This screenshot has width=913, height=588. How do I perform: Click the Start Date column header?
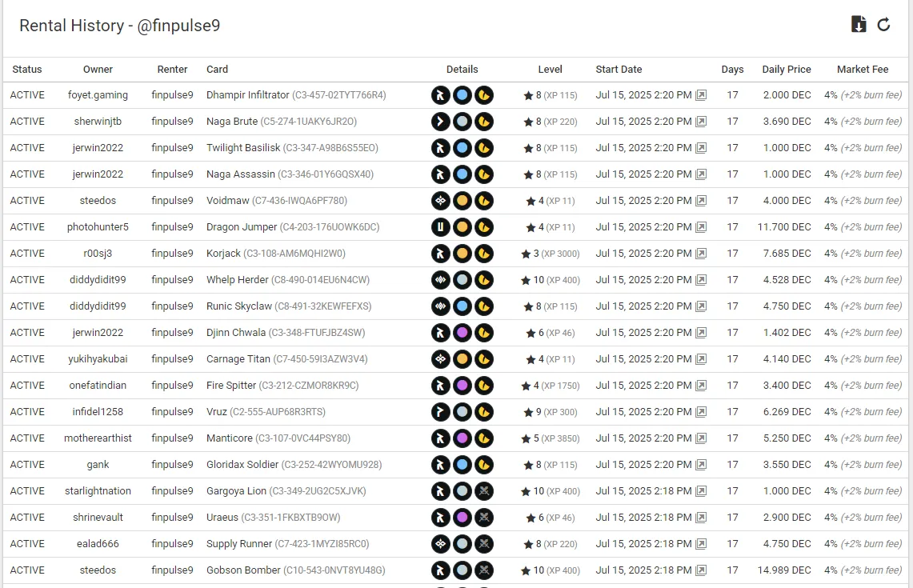coord(619,70)
